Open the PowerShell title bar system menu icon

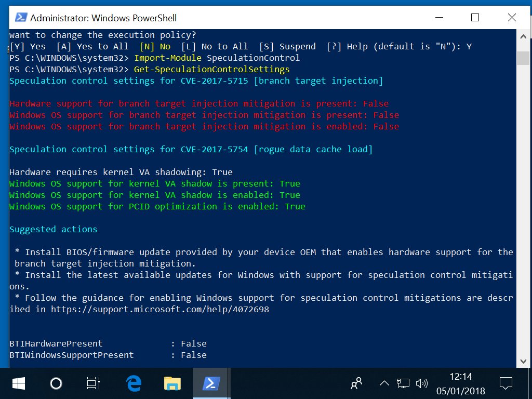tap(21, 18)
